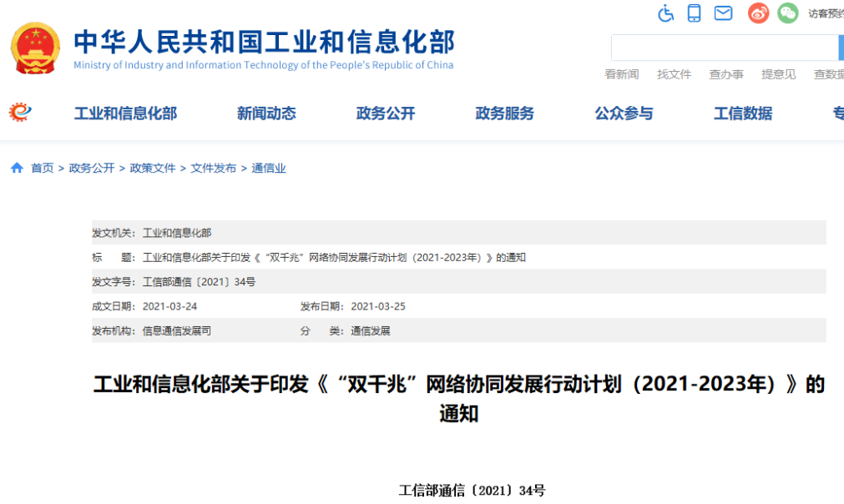Open the Weibo icon

(758, 13)
